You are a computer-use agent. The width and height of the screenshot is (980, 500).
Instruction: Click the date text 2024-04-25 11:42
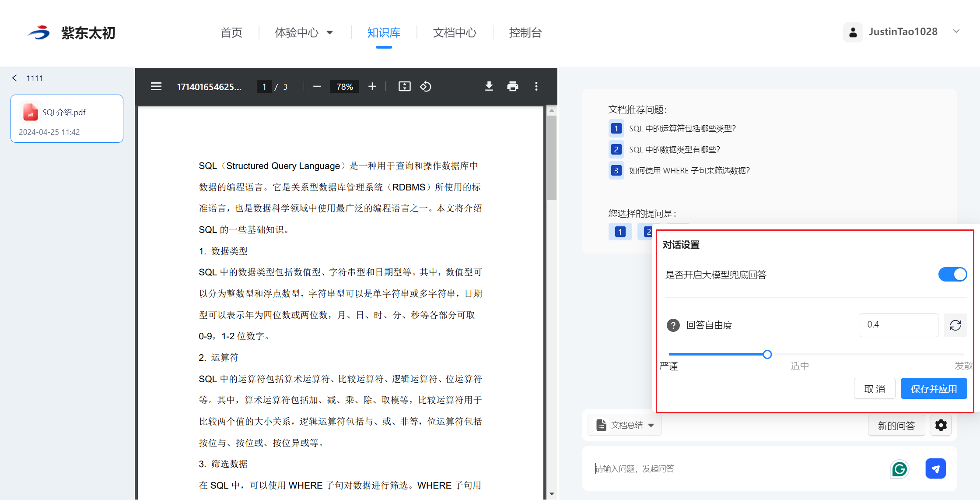pyautogui.click(x=49, y=132)
